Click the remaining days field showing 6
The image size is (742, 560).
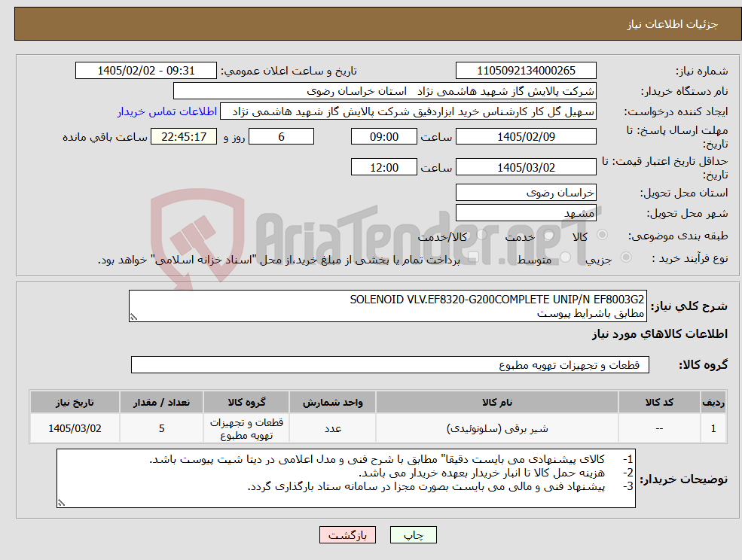[x=281, y=137]
